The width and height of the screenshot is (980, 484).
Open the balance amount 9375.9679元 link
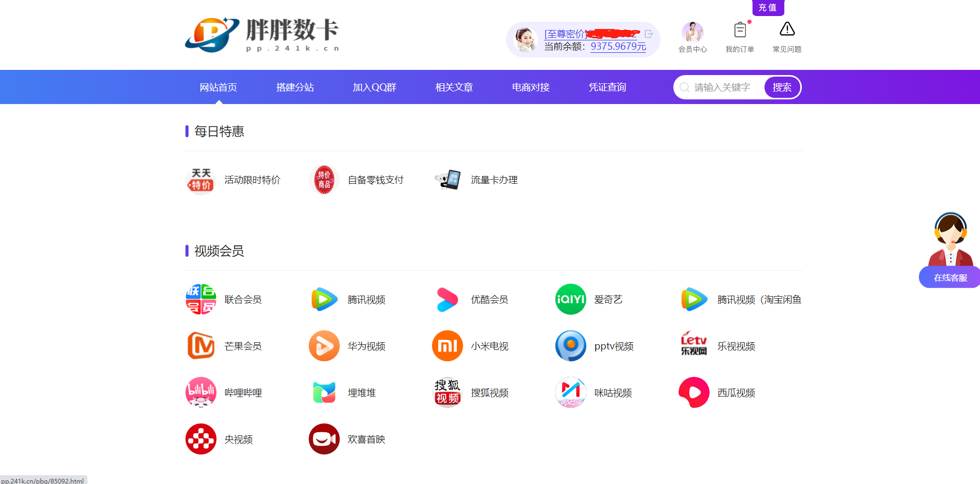[618, 46]
